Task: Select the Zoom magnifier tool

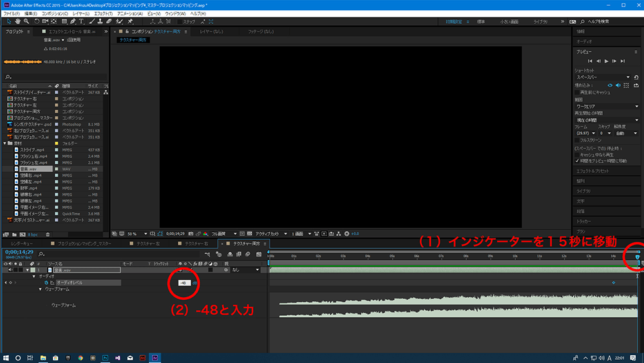Action: (x=26, y=21)
